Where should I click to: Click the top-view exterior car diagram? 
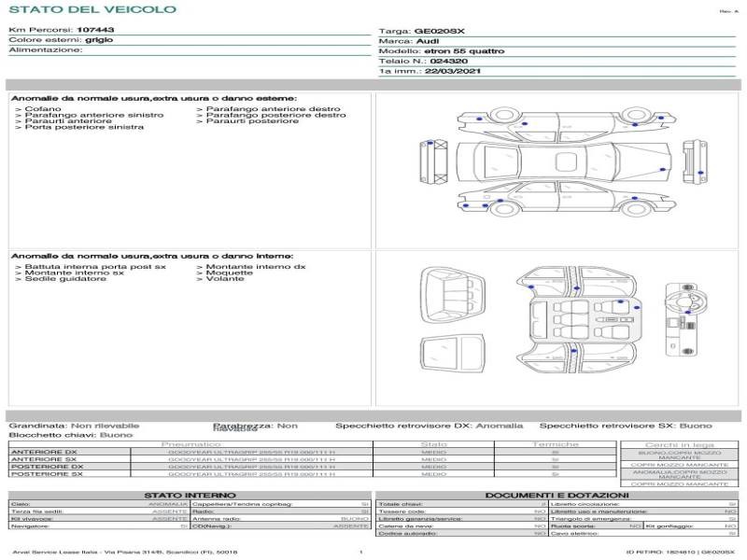[x=564, y=161]
